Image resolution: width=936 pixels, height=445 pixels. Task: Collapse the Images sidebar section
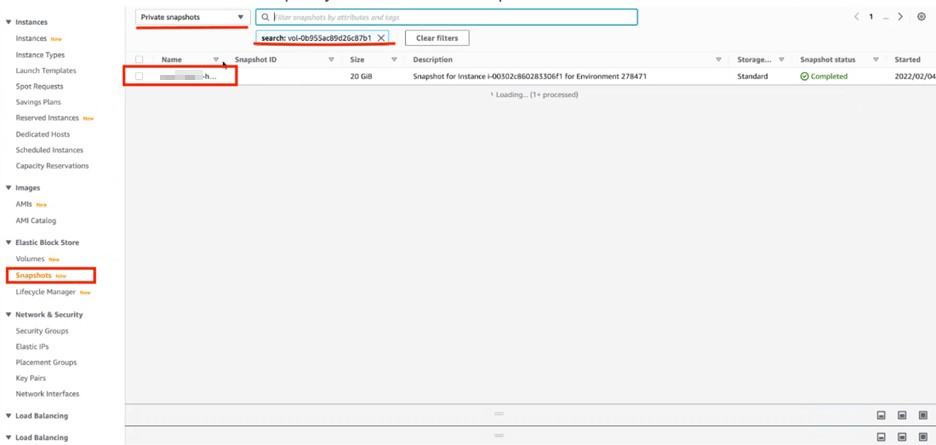click(9, 188)
